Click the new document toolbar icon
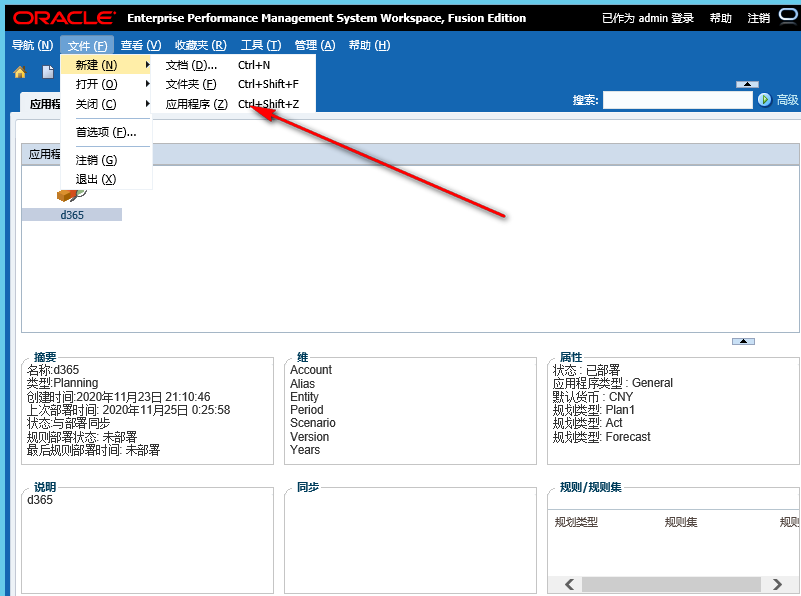Screen dimensions: 801x596 [48, 73]
